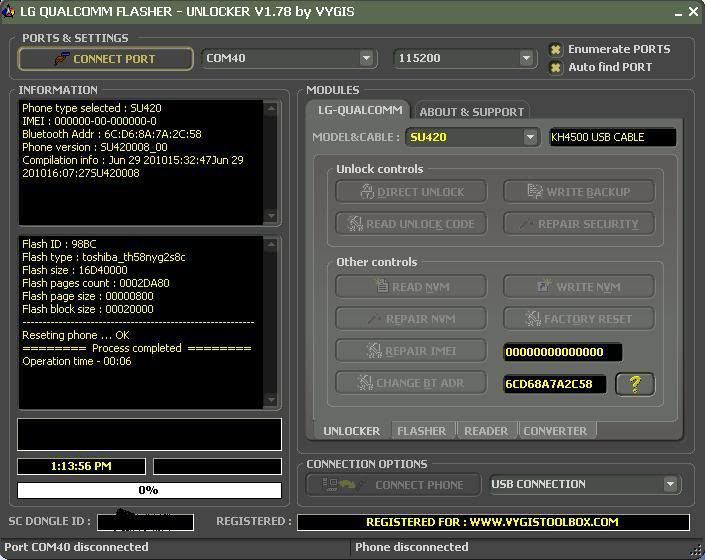705x560 pixels.
Task: Toggle the Enumerate PORTS checkbox
Action: pyautogui.click(x=556, y=49)
